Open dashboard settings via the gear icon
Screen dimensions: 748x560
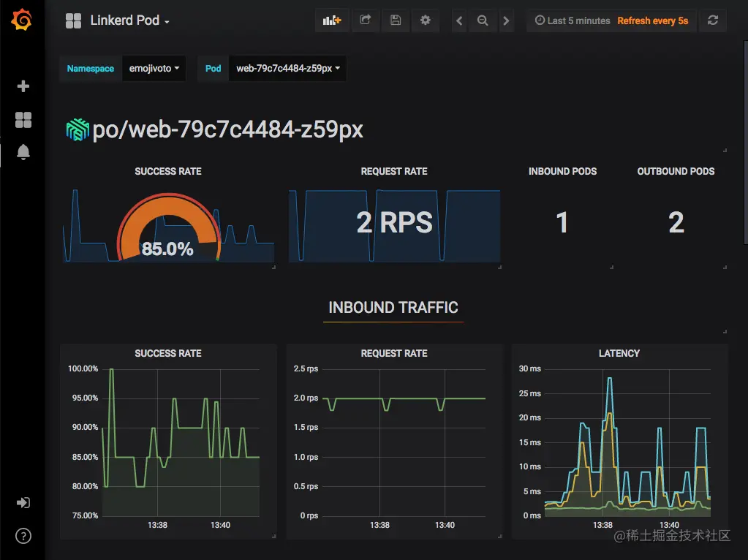point(425,20)
